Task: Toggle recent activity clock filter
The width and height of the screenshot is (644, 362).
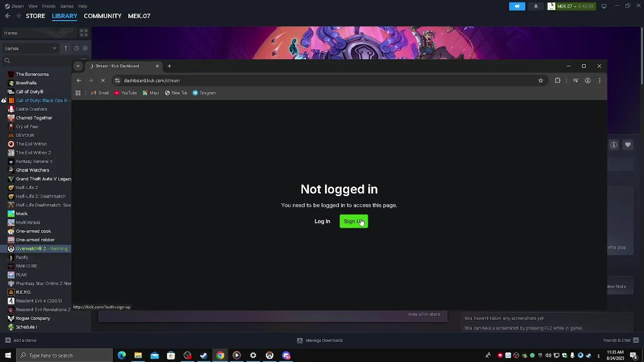Action: [x=76, y=48]
